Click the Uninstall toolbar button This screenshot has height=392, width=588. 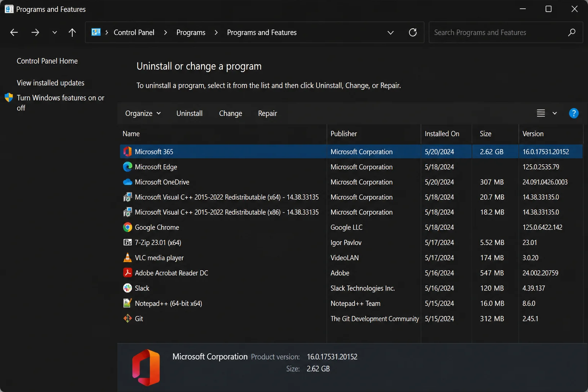189,113
